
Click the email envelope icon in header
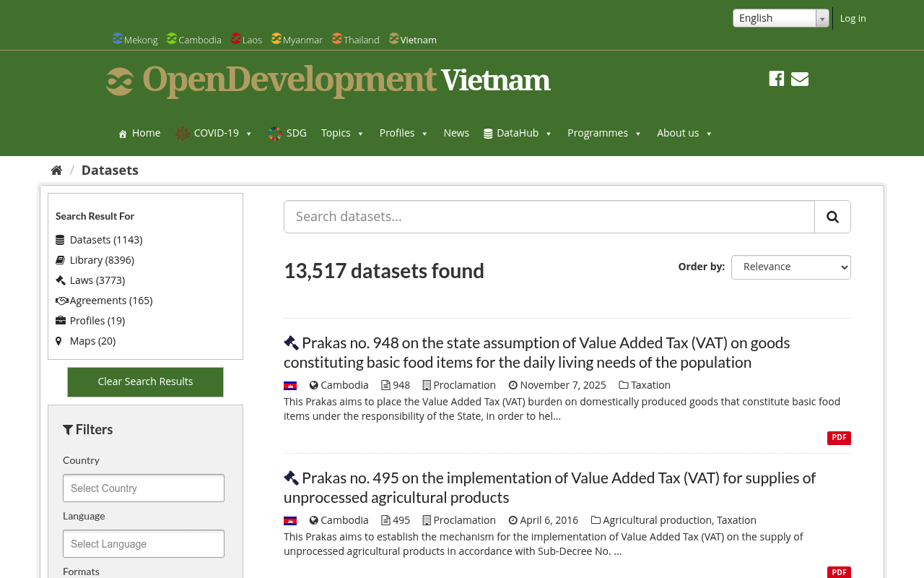click(800, 79)
